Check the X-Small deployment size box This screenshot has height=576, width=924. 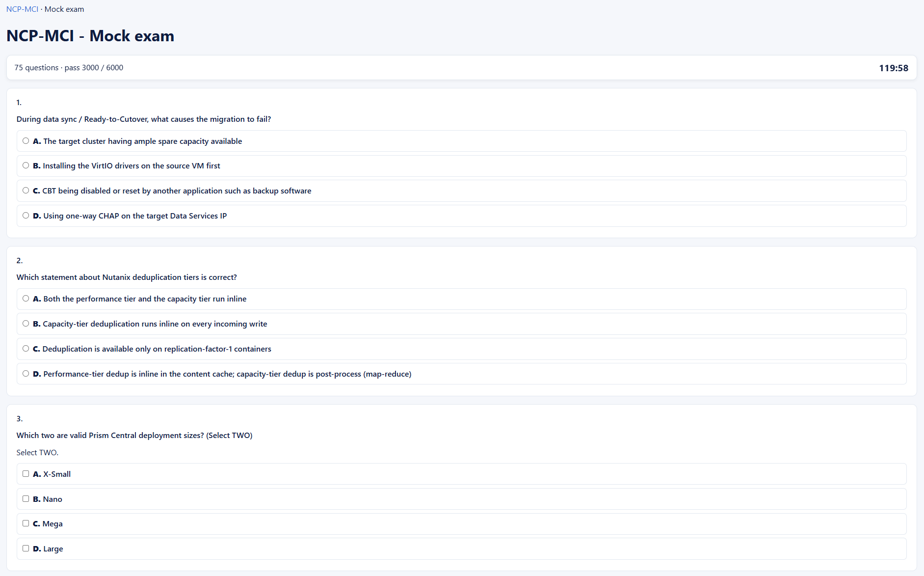pyautogui.click(x=26, y=474)
